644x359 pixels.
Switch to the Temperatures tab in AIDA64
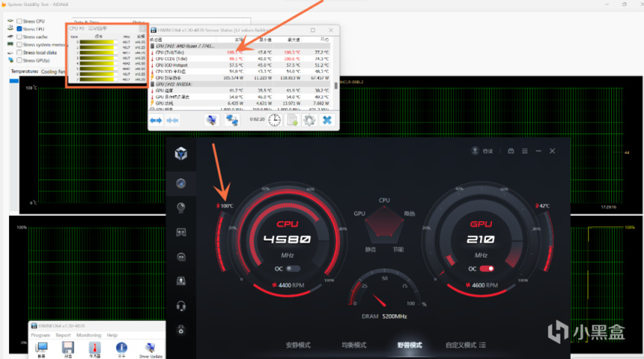25,72
